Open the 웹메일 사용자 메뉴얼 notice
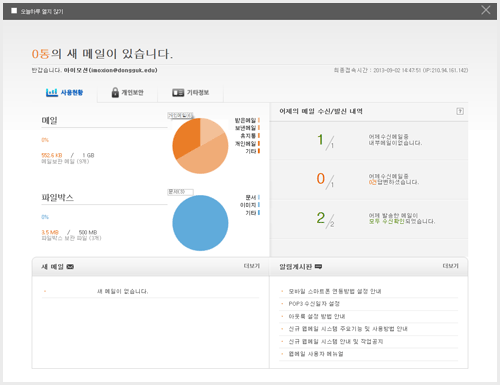 pos(316,354)
